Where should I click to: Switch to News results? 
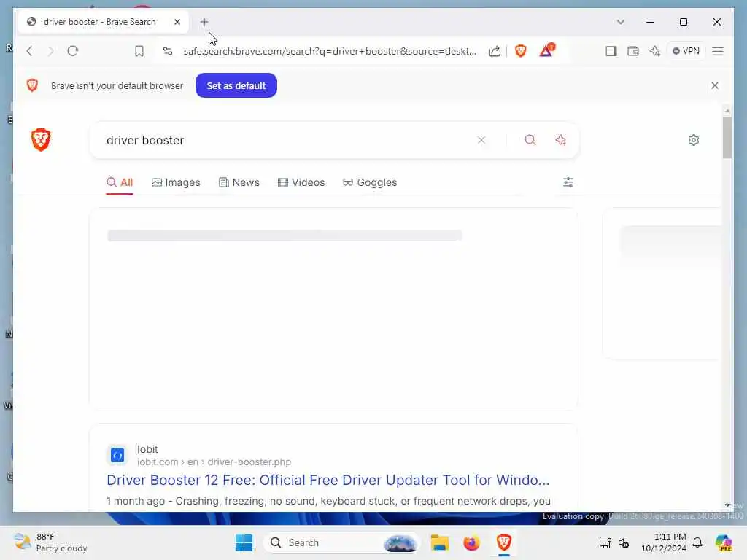coord(239,182)
